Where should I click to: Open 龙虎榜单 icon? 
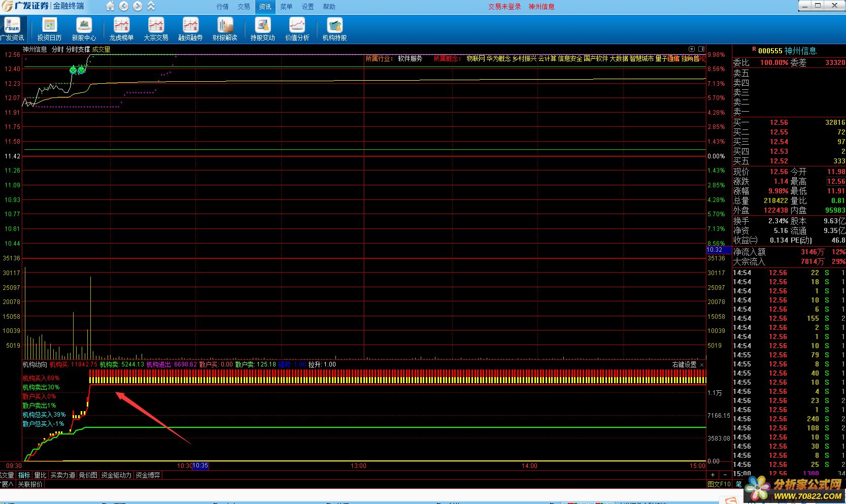click(x=121, y=29)
